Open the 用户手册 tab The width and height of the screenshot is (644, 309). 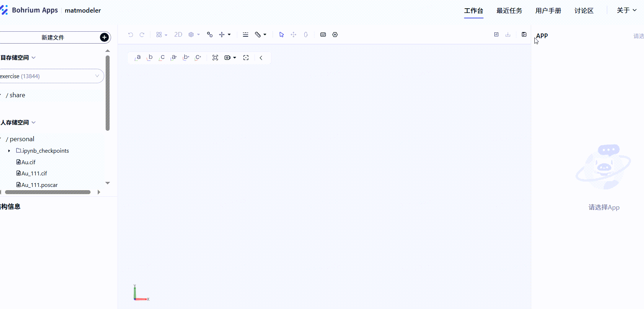(548, 10)
